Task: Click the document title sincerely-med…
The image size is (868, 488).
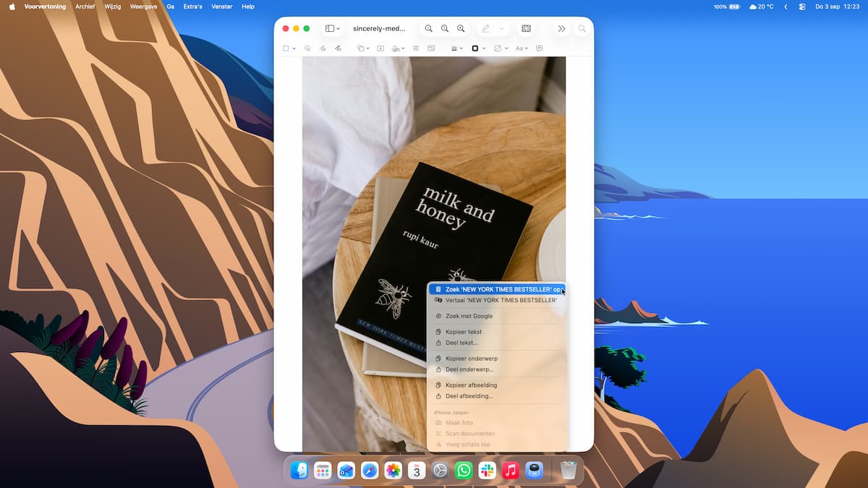Action: pyautogui.click(x=379, y=28)
